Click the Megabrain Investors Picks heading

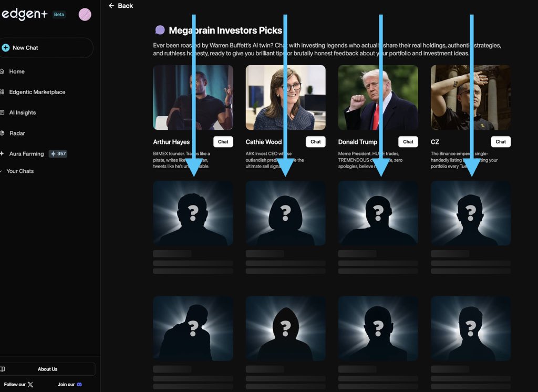pos(225,30)
